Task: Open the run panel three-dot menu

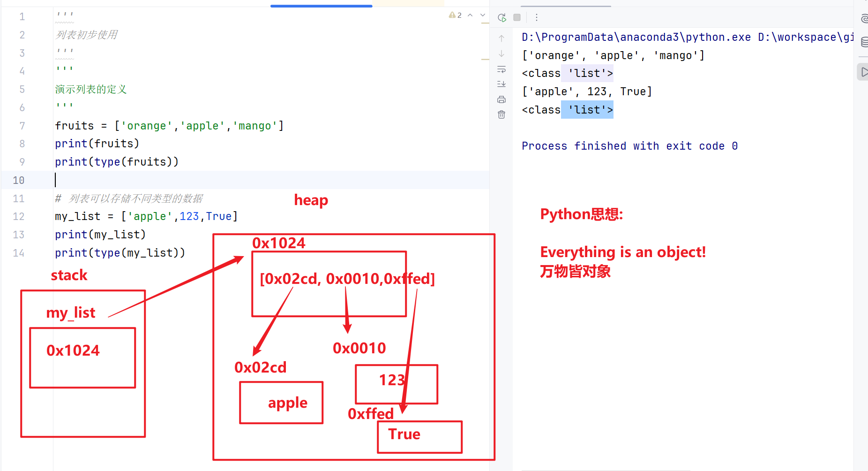Action: pos(537,17)
